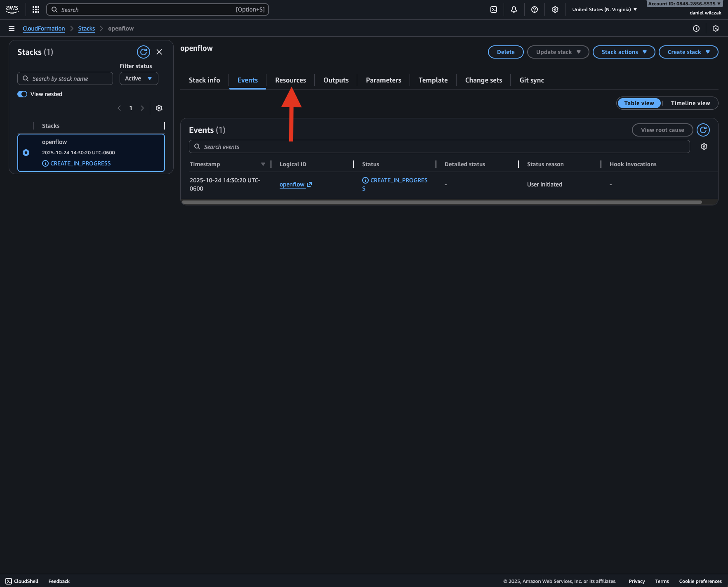Focus the Search events field
728x587 pixels.
coord(439,147)
